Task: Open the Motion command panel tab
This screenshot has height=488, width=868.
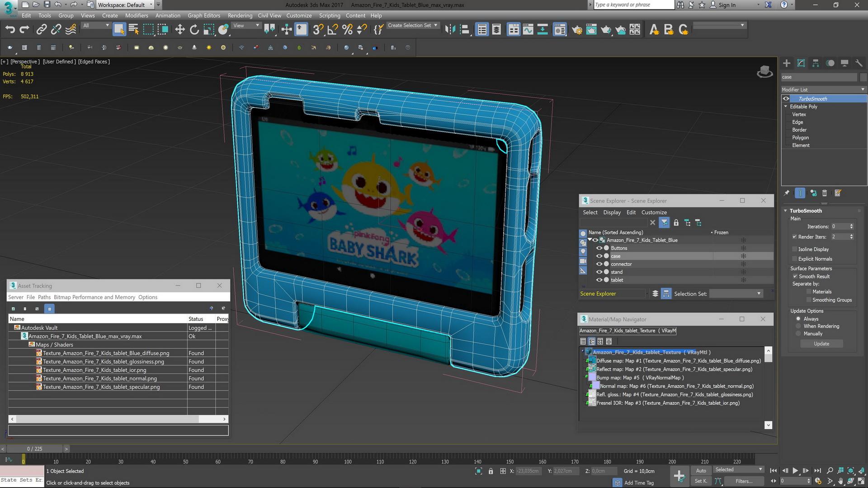Action: 830,63
